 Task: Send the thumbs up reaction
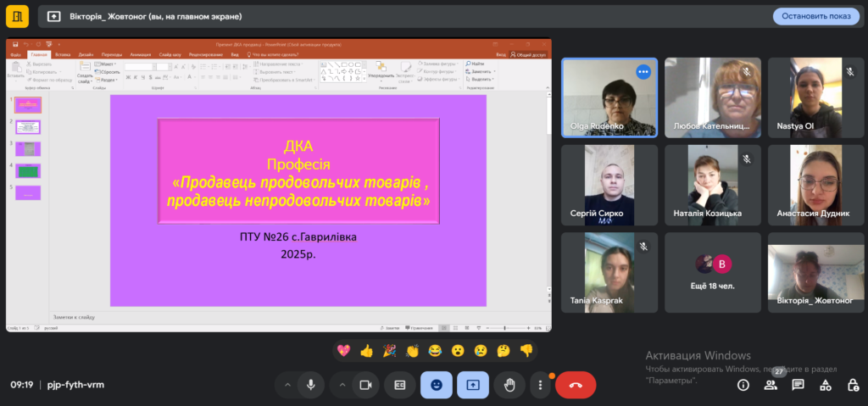(x=367, y=350)
